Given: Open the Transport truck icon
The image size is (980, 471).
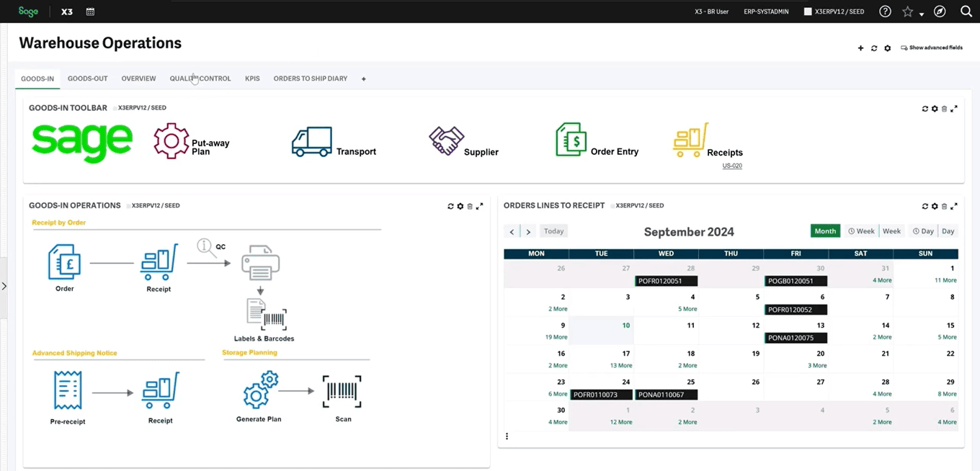Looking at the screenshot, I should [312, 141].
